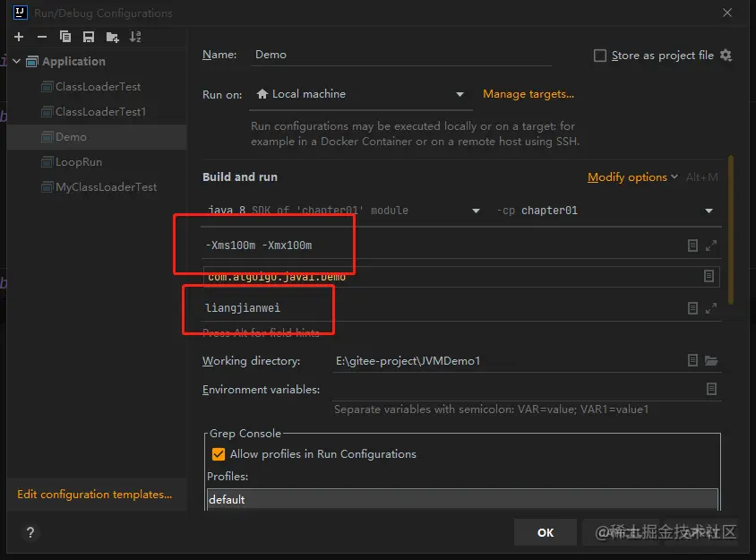756x560 pixels.
Task: Click the Grep Console group label
Action: 245,433
